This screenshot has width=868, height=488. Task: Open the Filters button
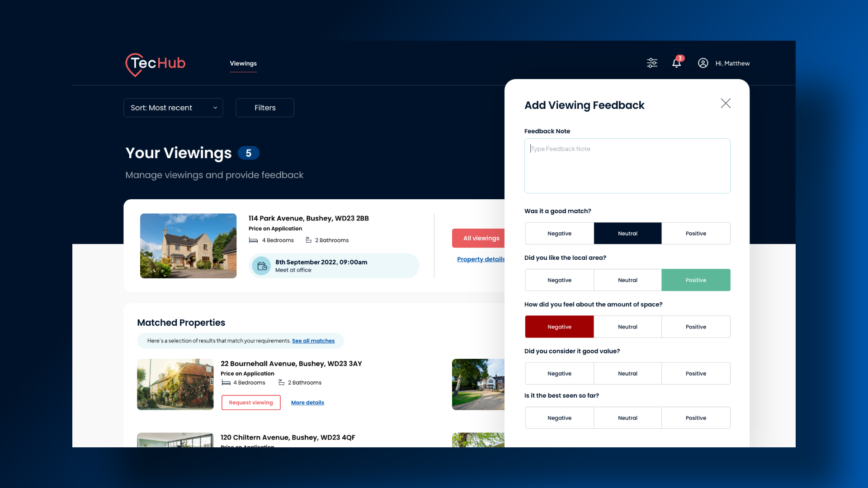point(265,108)
